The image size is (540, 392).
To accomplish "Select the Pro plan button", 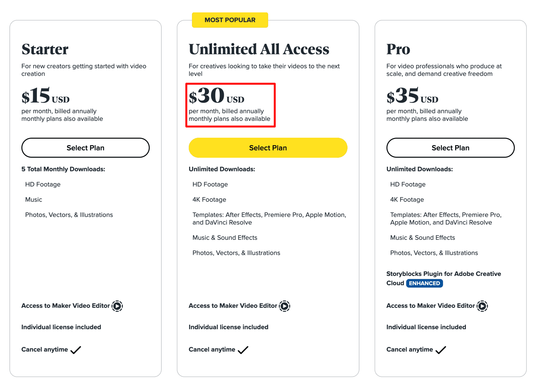I will pos(450,148).
